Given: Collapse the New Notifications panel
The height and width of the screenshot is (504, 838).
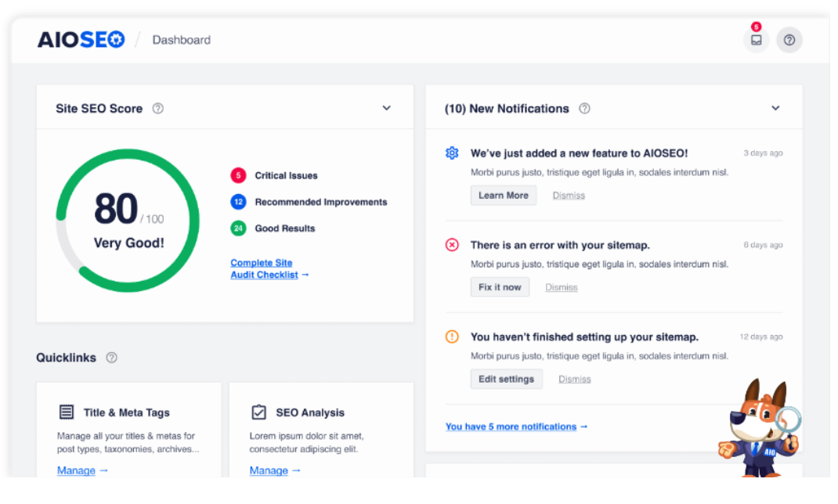Looking at the screenshot, I should pyautogui.click(x=775, y=108).
